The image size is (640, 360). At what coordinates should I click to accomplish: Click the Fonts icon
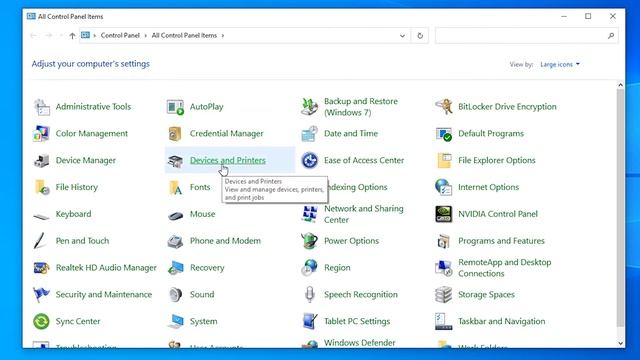(176, 187)
